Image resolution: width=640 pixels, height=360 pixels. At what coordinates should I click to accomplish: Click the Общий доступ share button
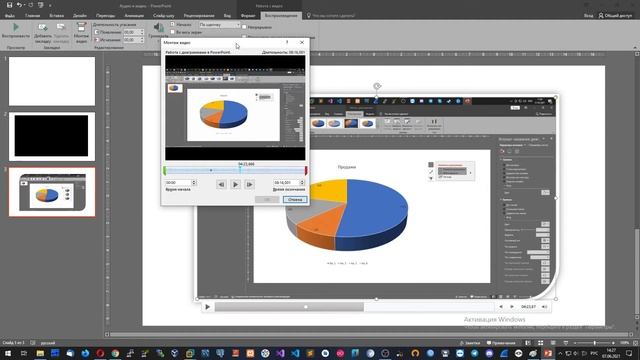click(x=615, y=16)
